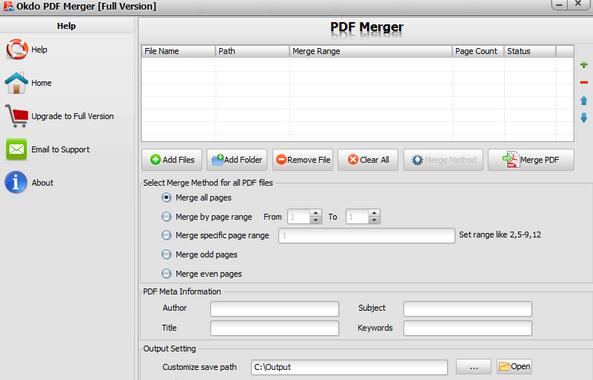
Task: Click the Help lifebuoy icon
Action: pos(17,49)
